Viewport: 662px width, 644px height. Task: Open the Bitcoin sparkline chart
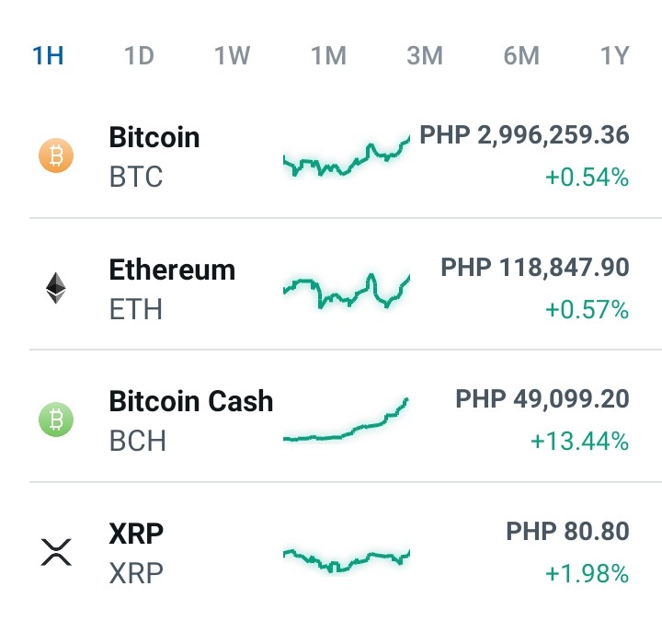[x=347, y=155]
